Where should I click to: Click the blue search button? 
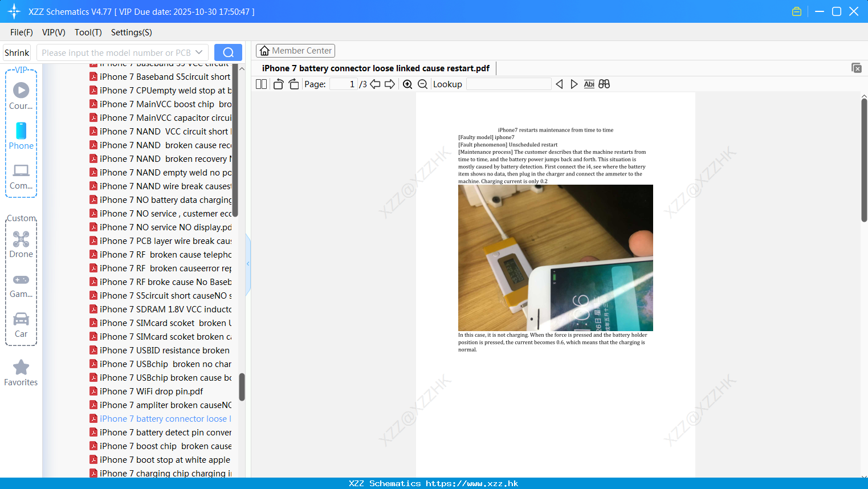tap(228, 52)
